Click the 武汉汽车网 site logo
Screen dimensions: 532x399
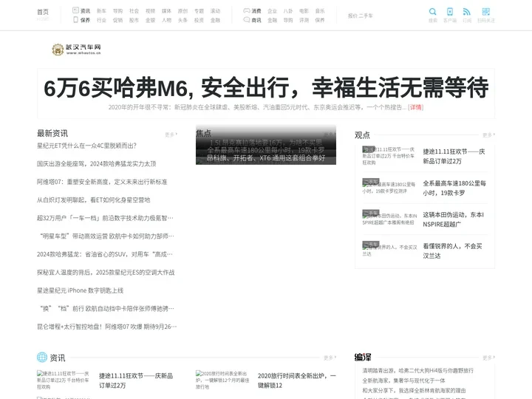pos(76,50)
